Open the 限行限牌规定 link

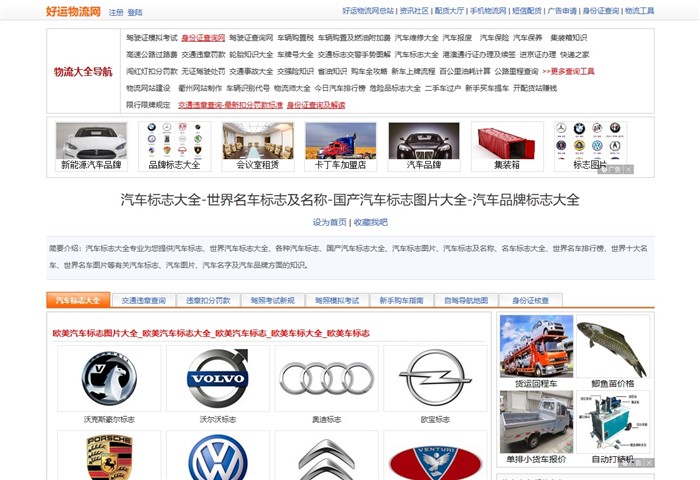tap(148, 105)
